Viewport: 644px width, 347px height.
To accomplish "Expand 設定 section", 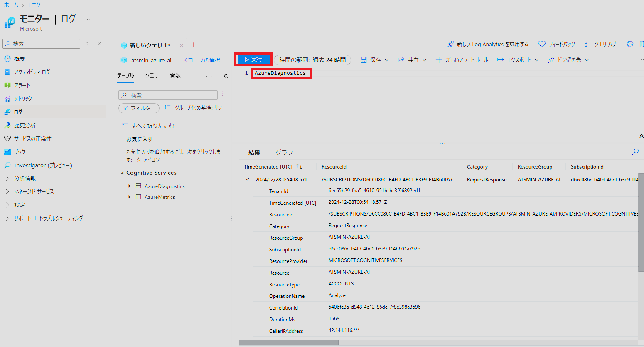I will [19, 205].
